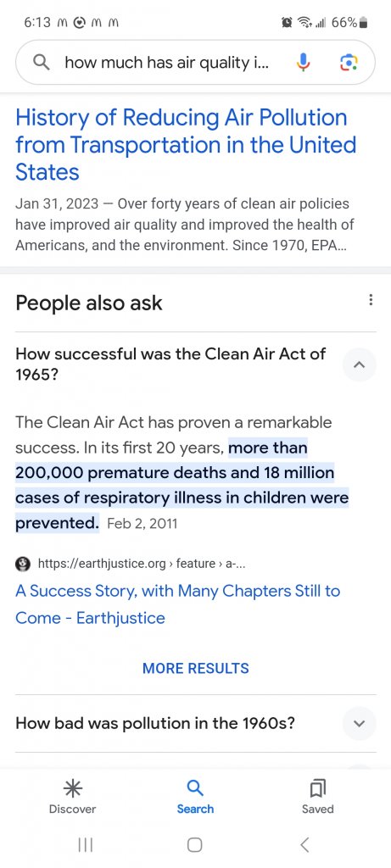
Task: Open the Discover asterisk icon
Action: tap(72, 787)
